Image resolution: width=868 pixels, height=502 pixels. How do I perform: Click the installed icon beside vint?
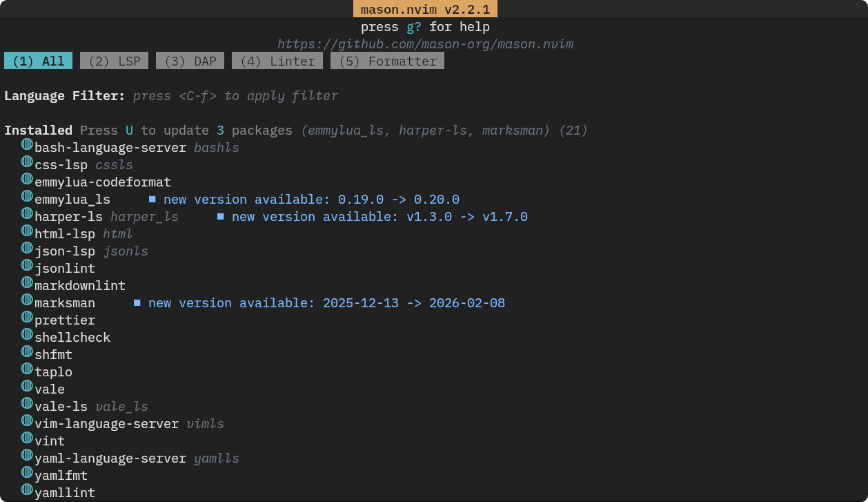point(27,438)
